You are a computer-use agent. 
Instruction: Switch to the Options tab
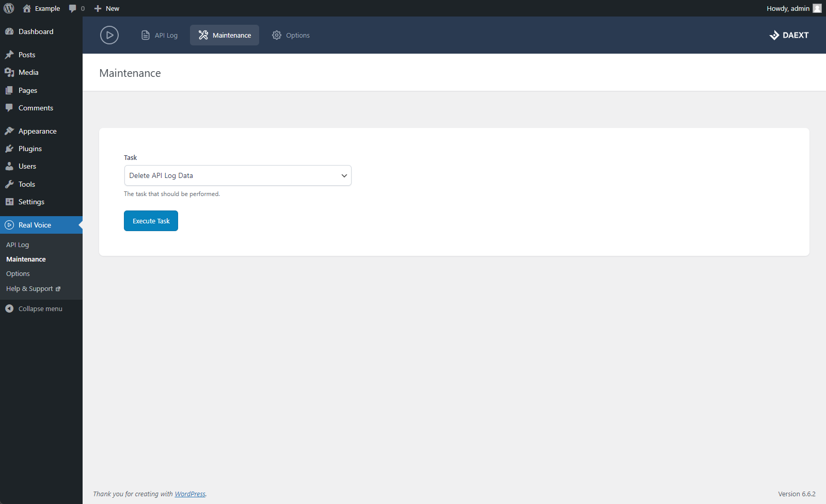pyautogui.click(x=291, y=35)
